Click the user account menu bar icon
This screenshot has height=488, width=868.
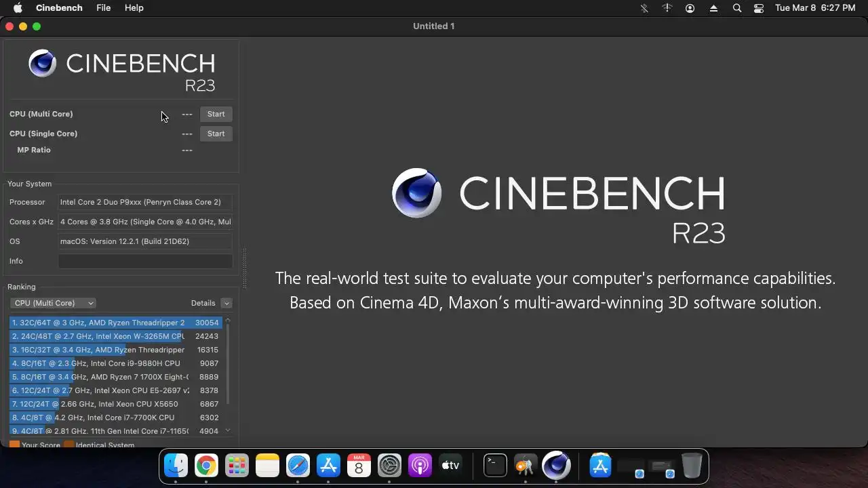pos(690,8)
